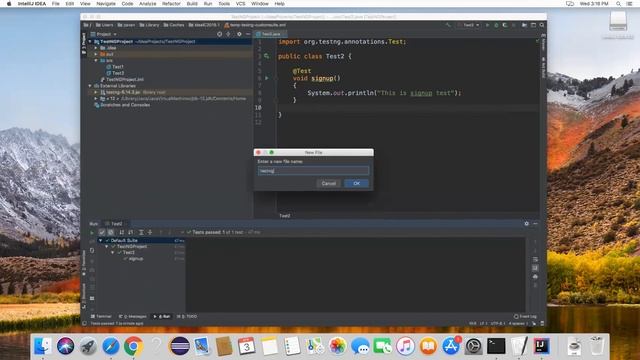Open the Event Log
The image size is (640, 360).
click(x=525, y=316)
